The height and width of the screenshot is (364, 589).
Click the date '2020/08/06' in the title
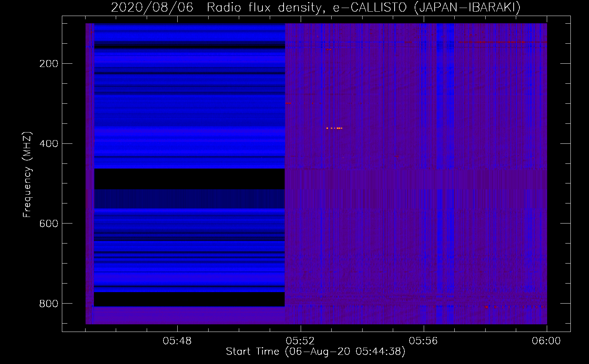coord(152,8)
